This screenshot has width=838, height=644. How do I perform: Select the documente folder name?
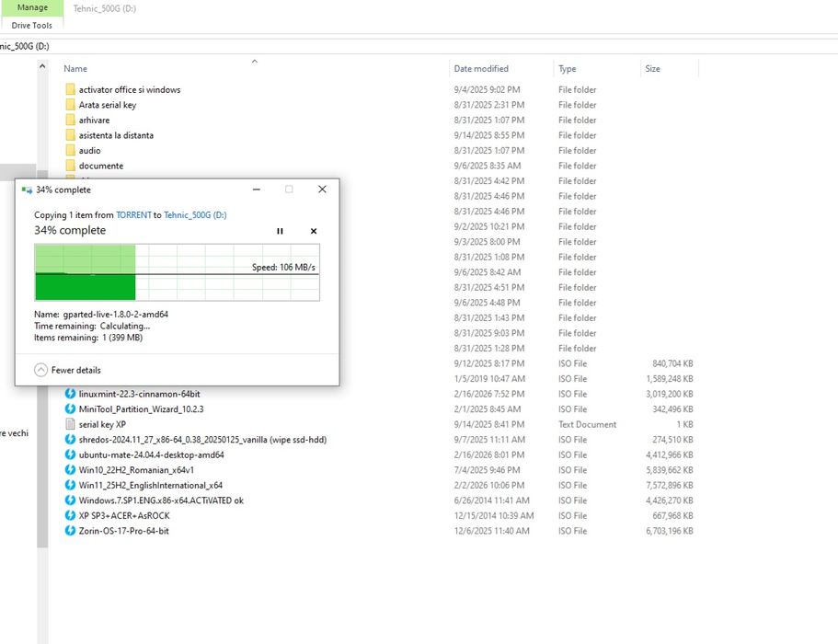(x=101, y=166)
